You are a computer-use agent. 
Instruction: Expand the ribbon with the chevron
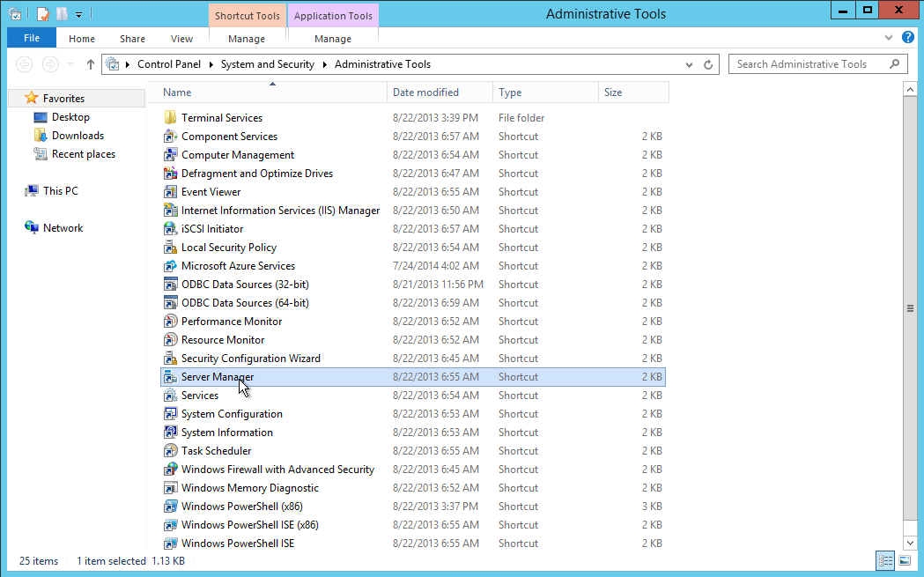[889, 38]
